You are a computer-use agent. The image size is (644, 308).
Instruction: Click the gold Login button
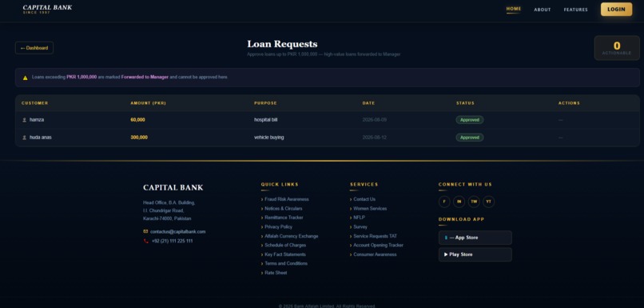[x=616, y=9]
